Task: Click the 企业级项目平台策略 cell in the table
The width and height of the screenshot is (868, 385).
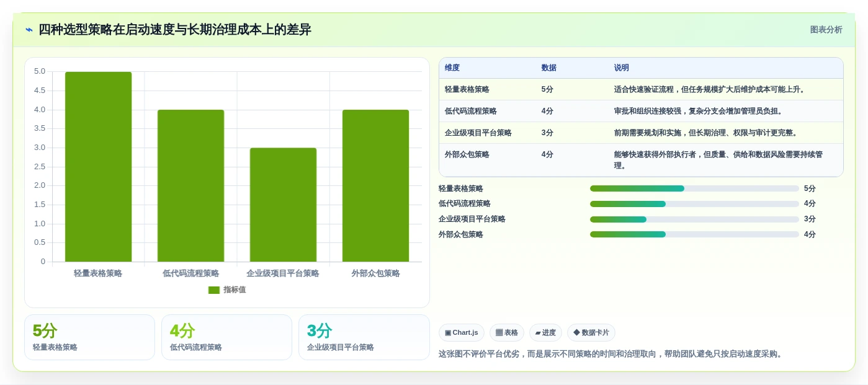Action: (x=478, y=133)
